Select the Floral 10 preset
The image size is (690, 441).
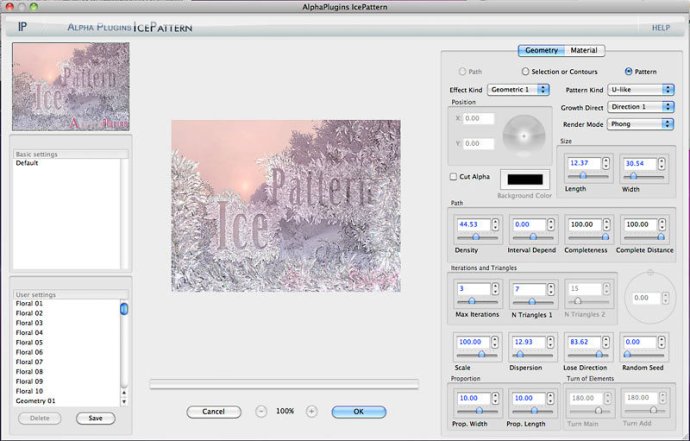[x=29, y=391]
